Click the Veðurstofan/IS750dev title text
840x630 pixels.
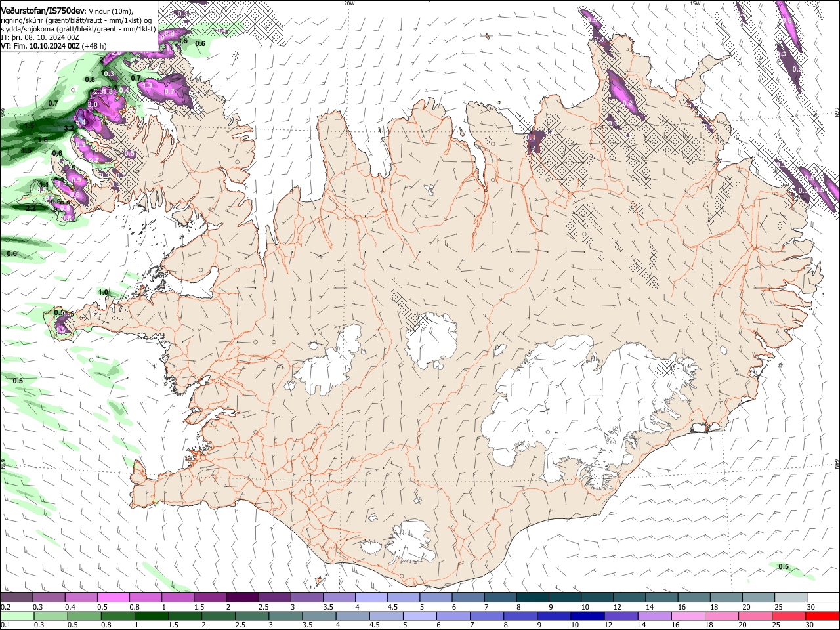click(43, 10)
